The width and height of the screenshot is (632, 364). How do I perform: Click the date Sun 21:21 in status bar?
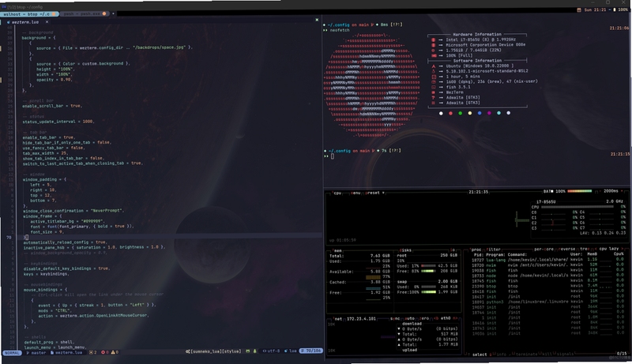(x=596, y=9)
